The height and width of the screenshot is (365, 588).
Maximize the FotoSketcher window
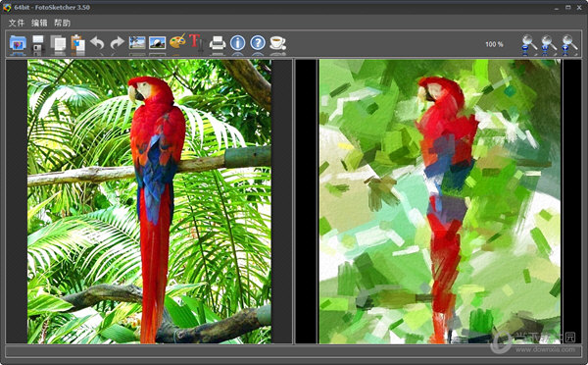[x=568, y=8]
